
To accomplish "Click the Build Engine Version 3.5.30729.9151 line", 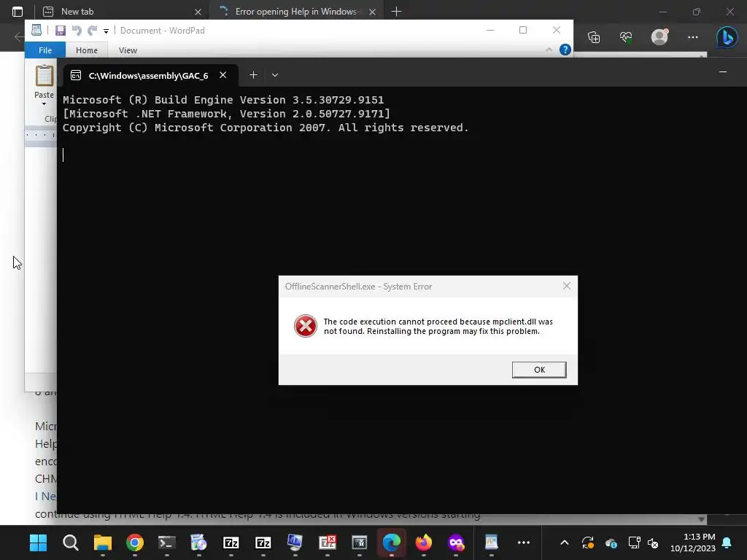I will point(223,100).
